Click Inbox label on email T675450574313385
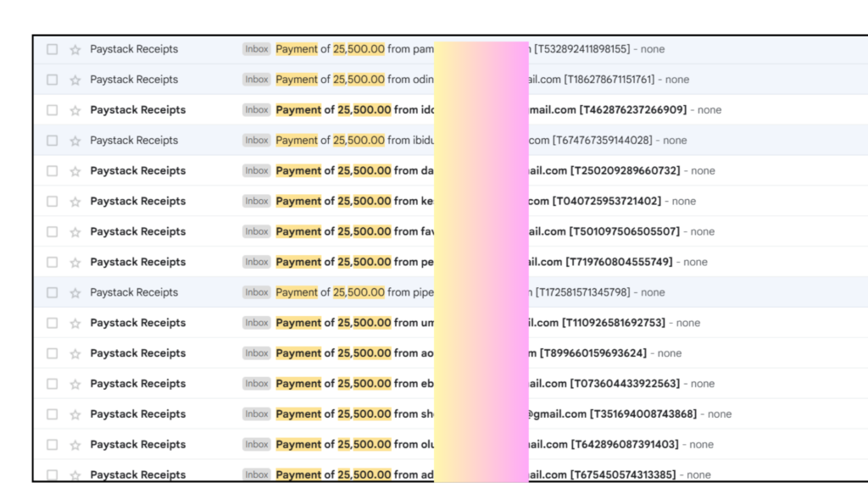 256,474
